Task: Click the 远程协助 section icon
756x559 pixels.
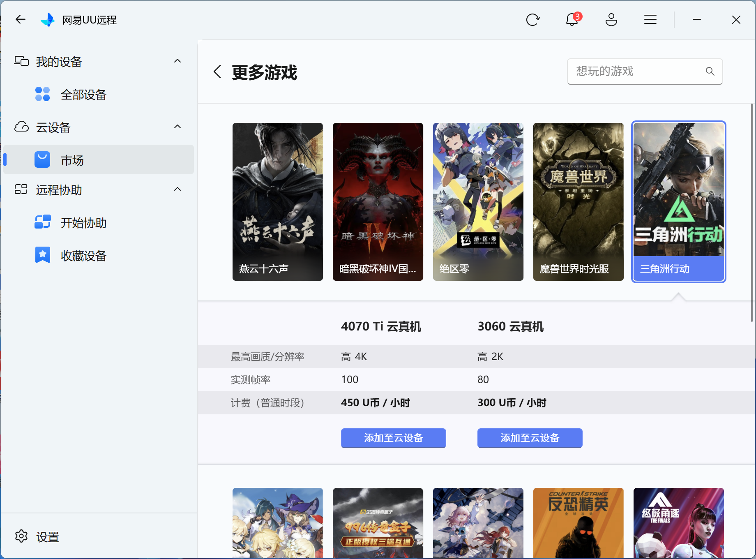Action: click(21, 189)
